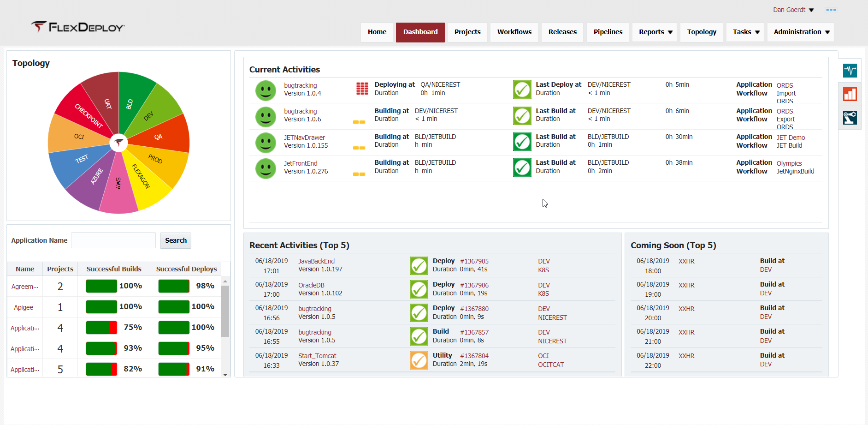
Task: Open the workflow diagram sidebar icon
Action: (850, 118)
